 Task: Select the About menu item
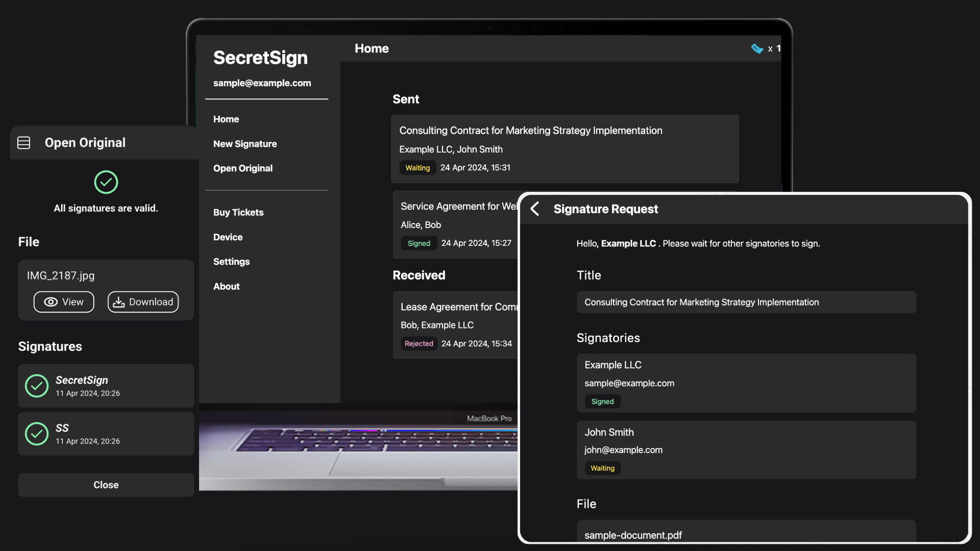tap(226, 286)
